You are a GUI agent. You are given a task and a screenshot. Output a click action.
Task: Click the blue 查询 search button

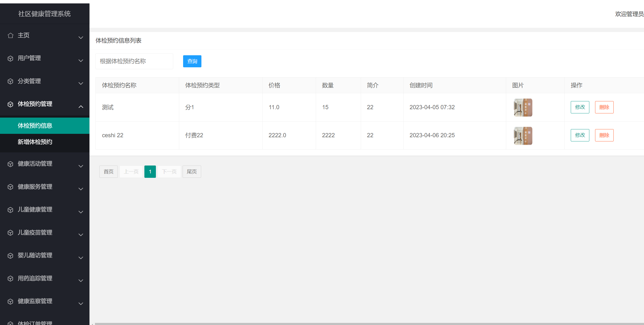point(192,61)
